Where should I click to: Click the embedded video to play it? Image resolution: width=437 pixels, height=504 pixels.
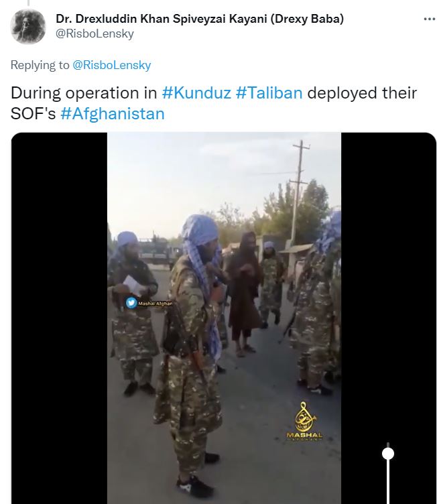coord(224,318)
